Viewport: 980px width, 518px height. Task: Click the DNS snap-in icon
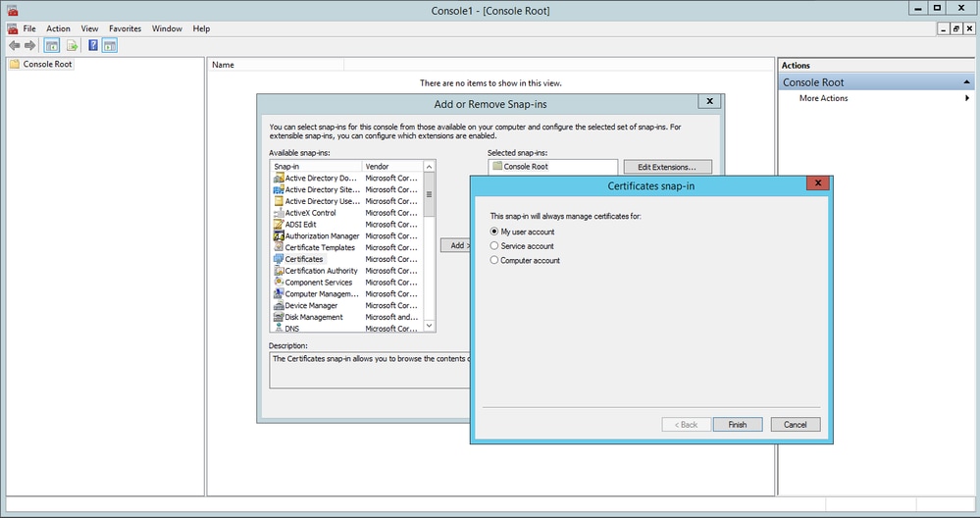tap(279, 328)
